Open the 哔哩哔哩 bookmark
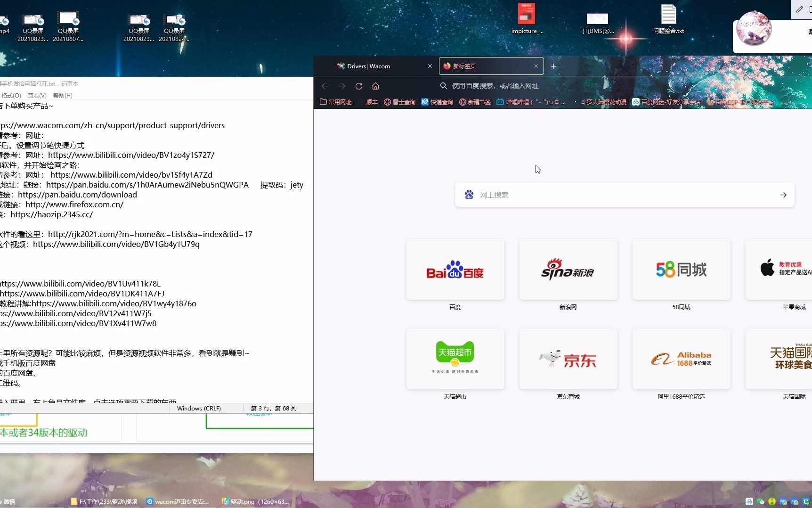This screenshot has width=812, height=508. tap(531, 102)
